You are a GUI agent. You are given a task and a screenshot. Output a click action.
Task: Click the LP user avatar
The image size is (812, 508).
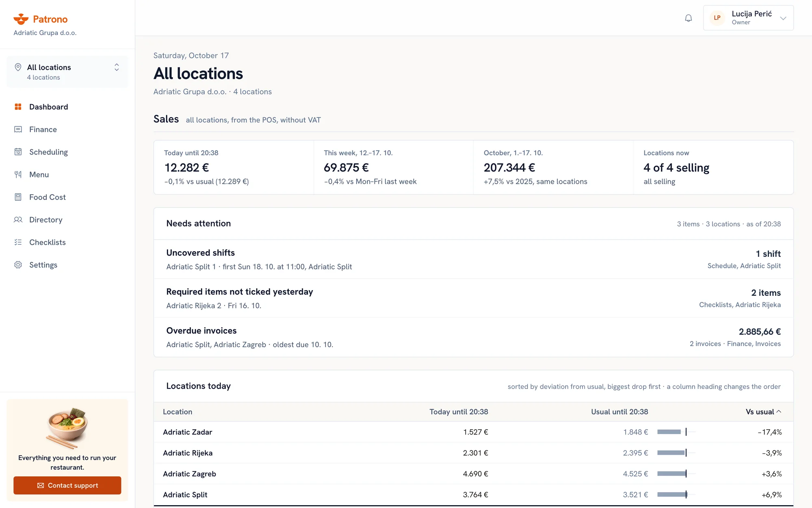(x=717, y=18)
